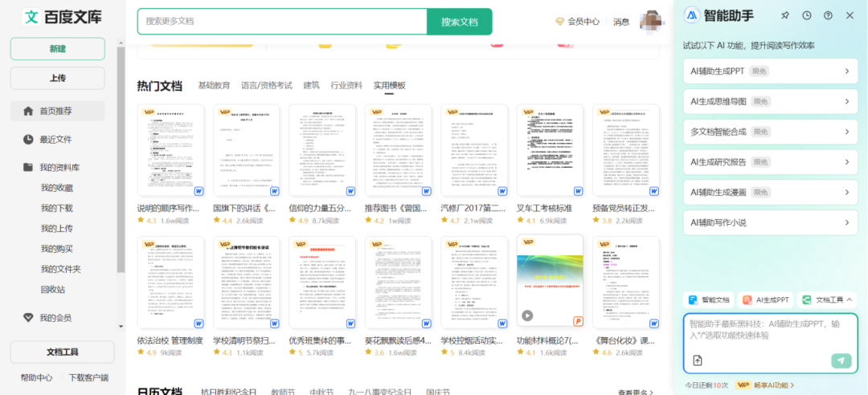The height and width of the screenshot is (395, 868).
Task: Open 帮助中心 link
Action: pyautogui.click(x=36, y=378)
